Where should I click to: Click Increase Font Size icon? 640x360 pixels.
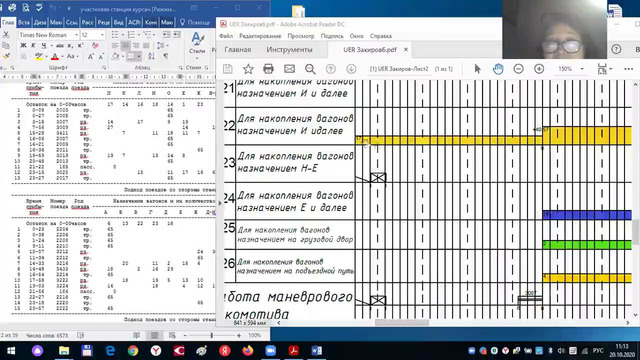pos(91,56)
